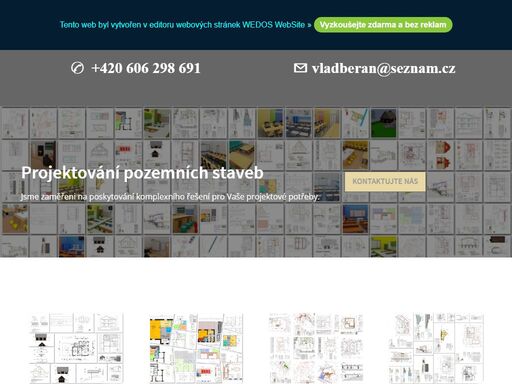Click the green 'Vyzkoušejte zdarma a bez reklam' button
Image resolution: width=512 pixels, height=384 pixels.
[x=383, y=25]
